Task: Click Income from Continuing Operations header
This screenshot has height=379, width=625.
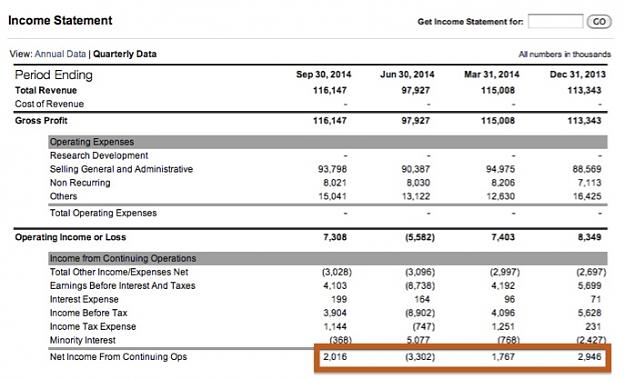Action: pos(328,258)
